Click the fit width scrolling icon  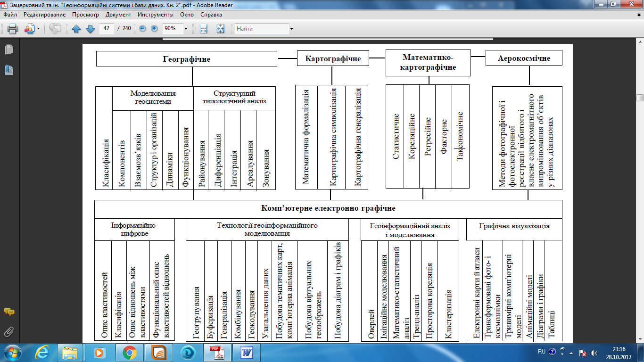click(x=204, y=29)
